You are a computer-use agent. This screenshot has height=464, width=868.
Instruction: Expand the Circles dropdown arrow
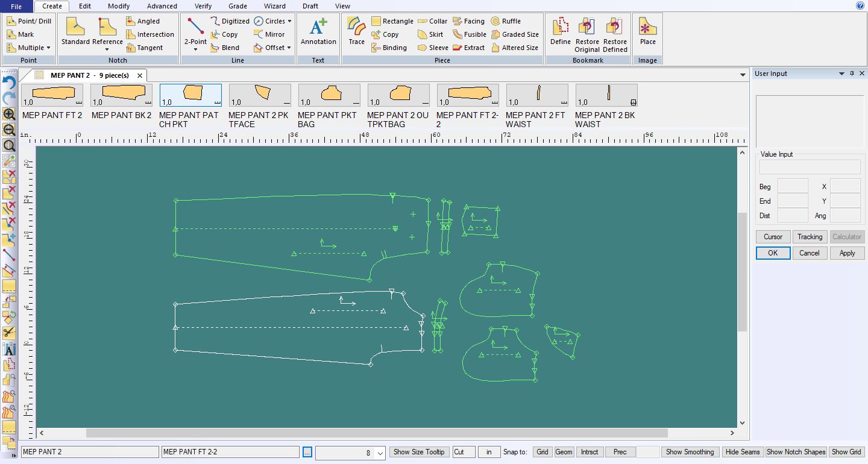click(x=289, y=21)
